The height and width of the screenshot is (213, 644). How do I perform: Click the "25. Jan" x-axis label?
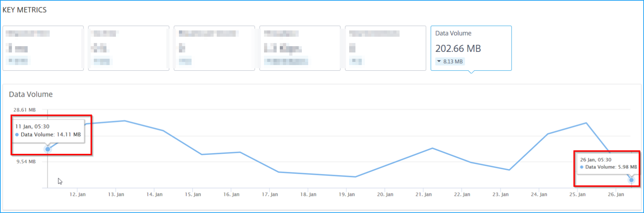pos(577,194)
